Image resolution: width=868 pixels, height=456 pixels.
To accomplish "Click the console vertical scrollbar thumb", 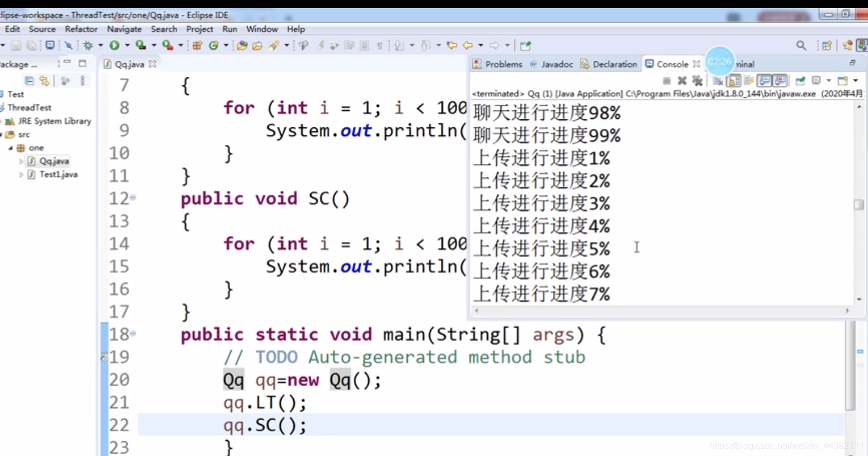I will click(x=859, y=205).
